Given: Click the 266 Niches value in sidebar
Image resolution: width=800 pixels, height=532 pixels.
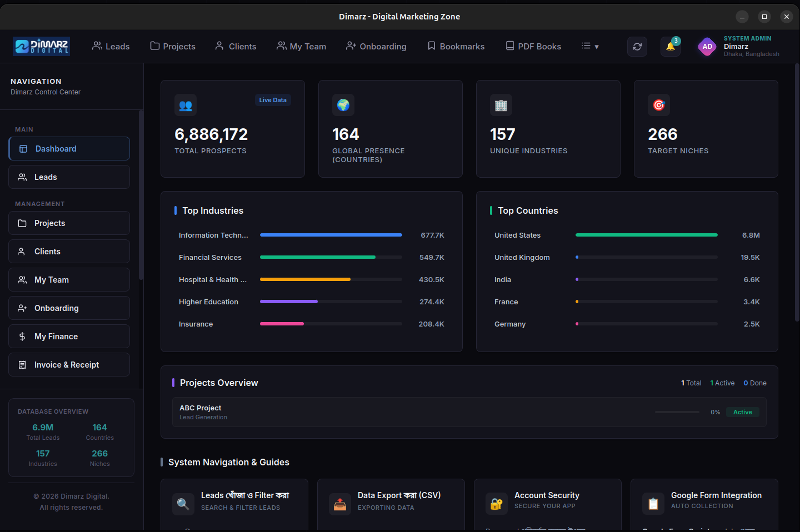Looking at the screenshot, I should click(x=99, y=454).
